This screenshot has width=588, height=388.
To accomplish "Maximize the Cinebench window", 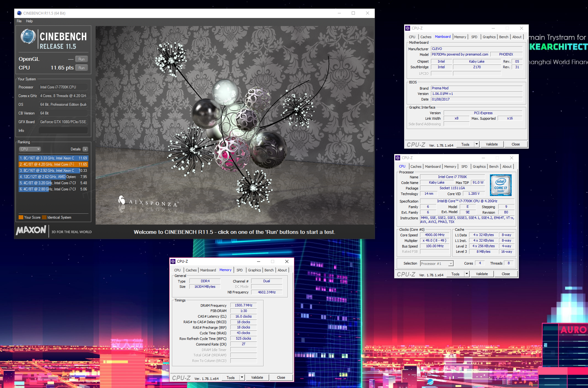I will pyautogui.click(x=353, y=13).
